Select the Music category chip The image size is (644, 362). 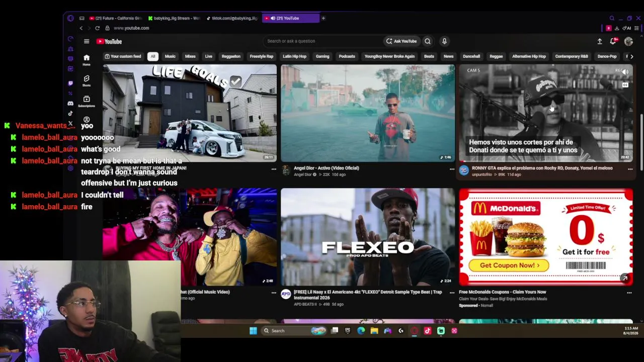coord(170,56)
